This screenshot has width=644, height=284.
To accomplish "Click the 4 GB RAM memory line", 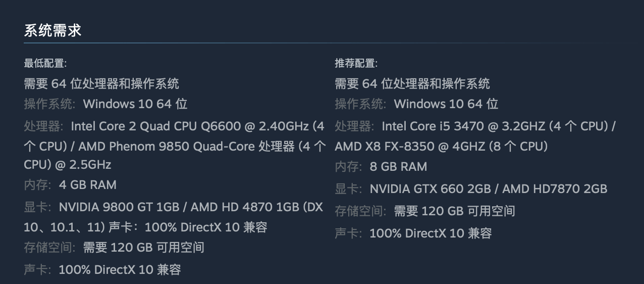I will (70, 185).
